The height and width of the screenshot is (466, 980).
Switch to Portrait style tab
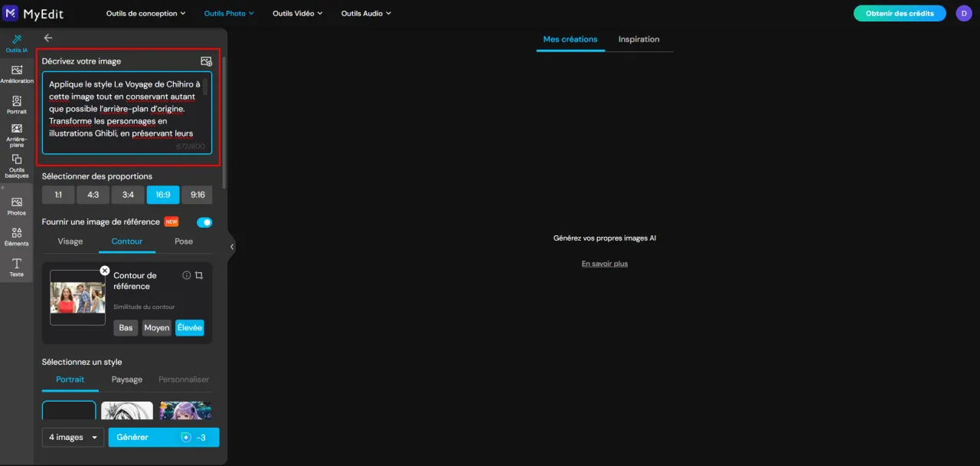pyautogui.click(x=70, y=379)
